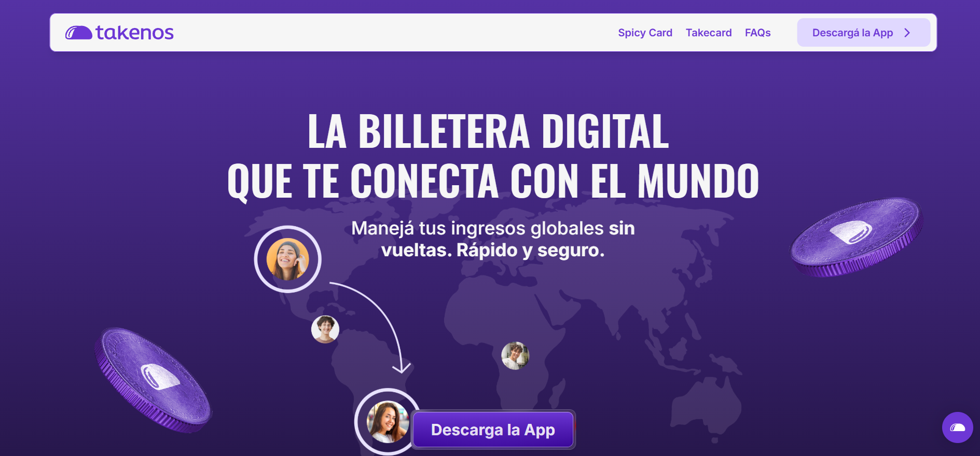Click the QUE TE CONECTA CON EL MUNDO line
The height and width of the screenshot is (456, 980).
tap(493, 181)
